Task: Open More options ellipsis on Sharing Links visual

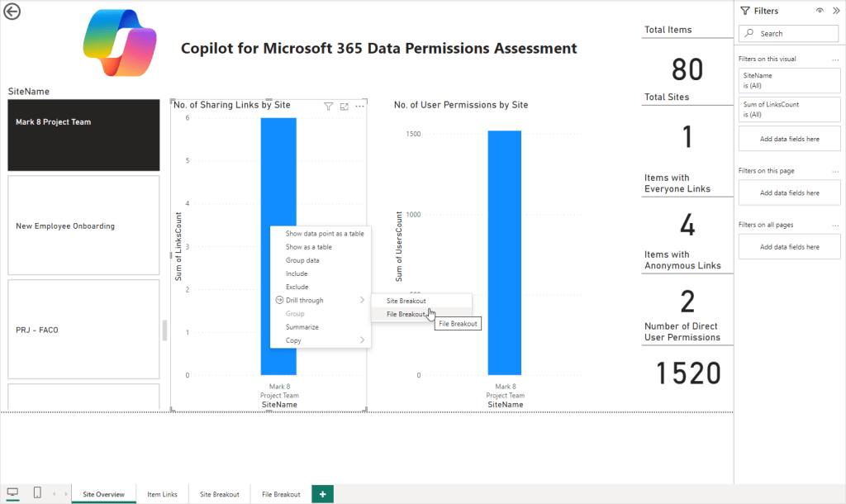Action: click(x=359, y=106)
